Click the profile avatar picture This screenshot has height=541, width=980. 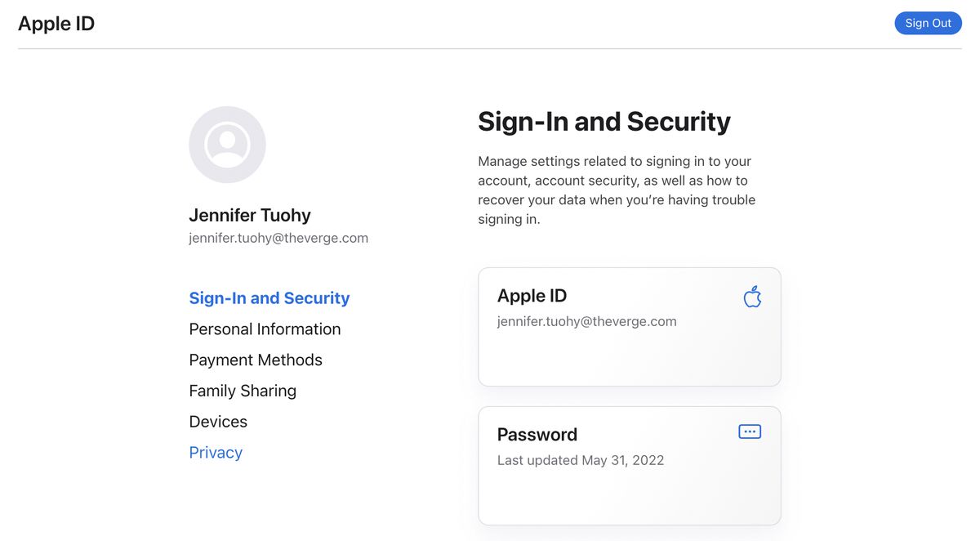[x=227, y=145]
